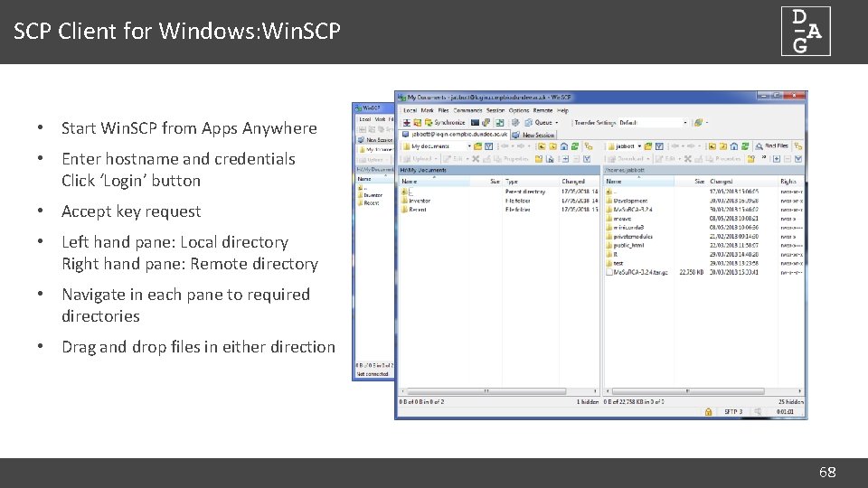Sort local pane by Type column
The image size is (868, 488).
coord(531,182)
